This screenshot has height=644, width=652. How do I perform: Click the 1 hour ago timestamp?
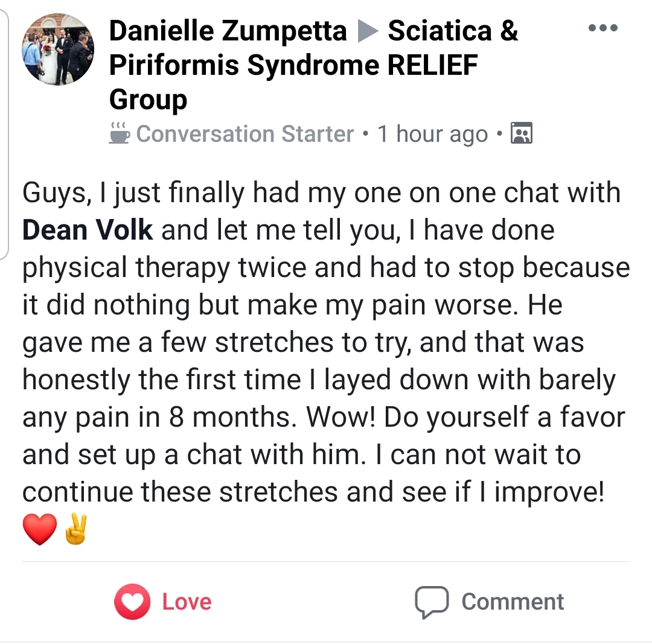click(432, 133)
